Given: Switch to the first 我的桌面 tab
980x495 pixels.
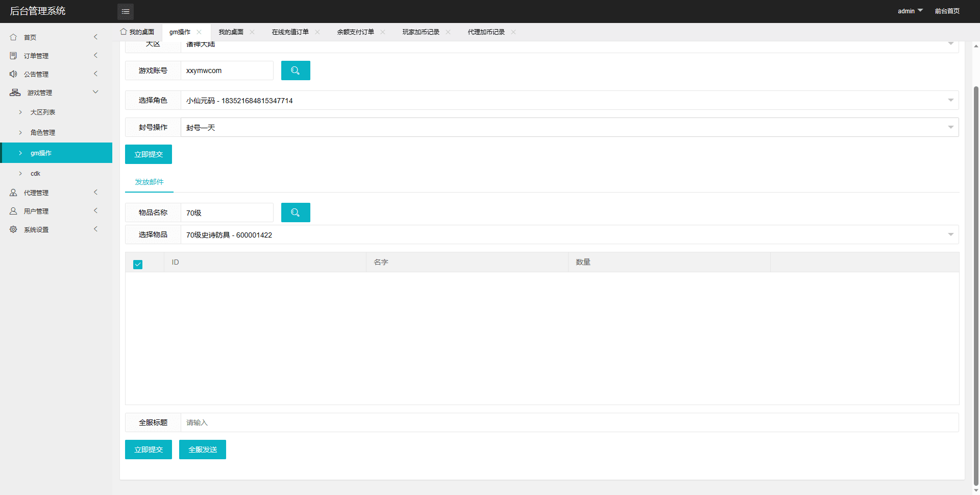Looking at the screenshot, I should tap(137, 32).
